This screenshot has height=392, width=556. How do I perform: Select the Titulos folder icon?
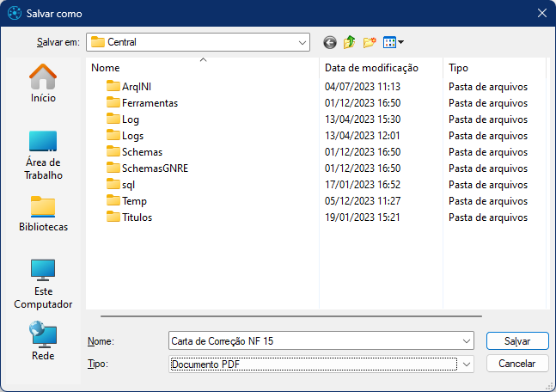(x=113, y=217)
